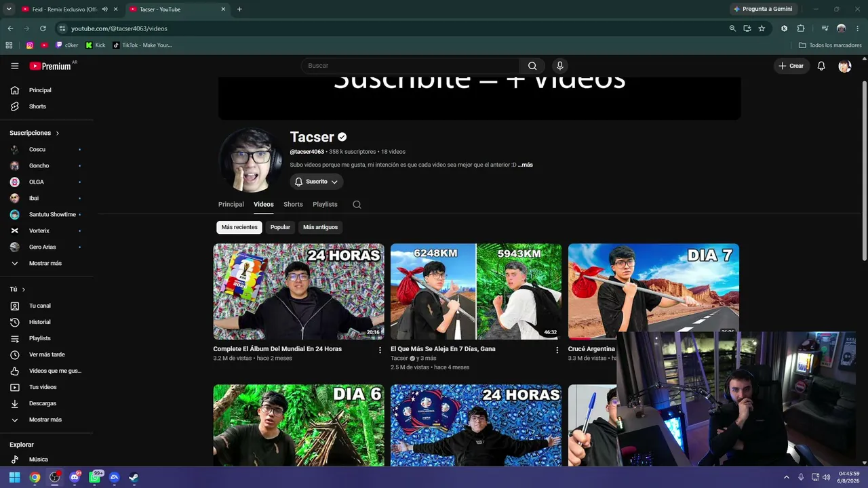The height and width of the screenshot is (488, 868).
Task: Select the Popular filter chip
Action: coord(280,228)
